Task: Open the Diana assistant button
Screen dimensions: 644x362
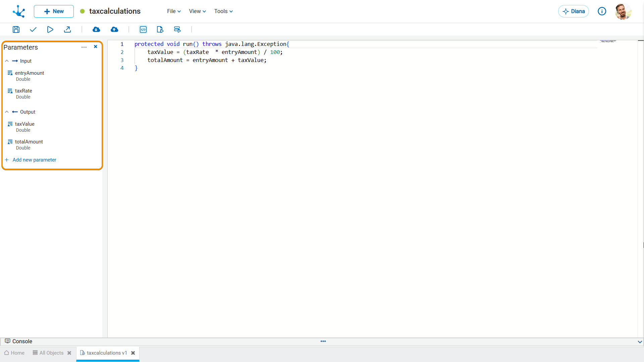Action: tap(573, 11)
